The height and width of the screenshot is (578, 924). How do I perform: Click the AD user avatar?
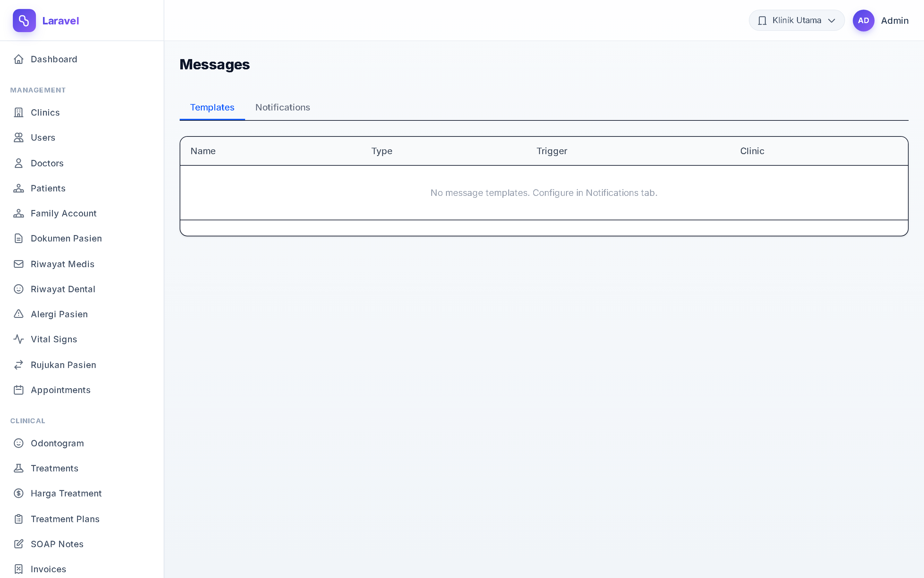[863, 21]
